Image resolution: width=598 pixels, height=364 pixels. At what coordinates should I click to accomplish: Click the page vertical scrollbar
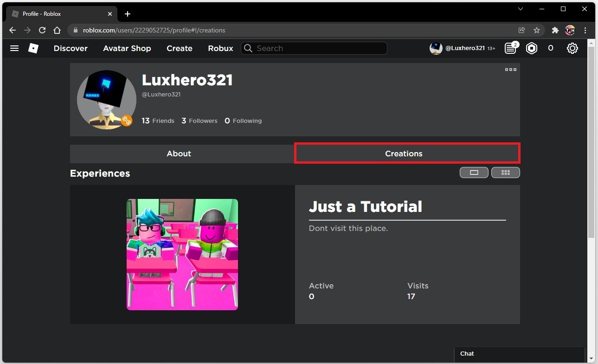(x=591, y=139)
